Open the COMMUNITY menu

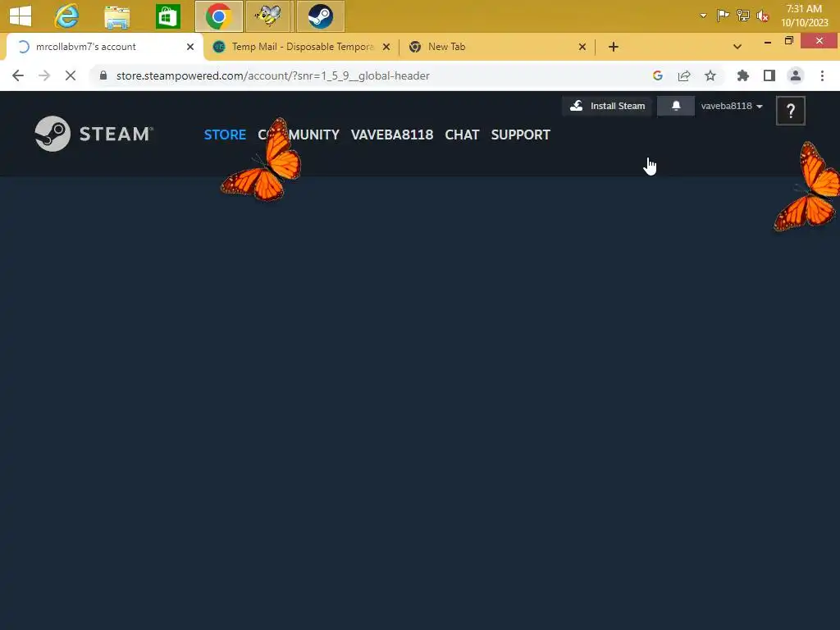[x=299, y=135]
